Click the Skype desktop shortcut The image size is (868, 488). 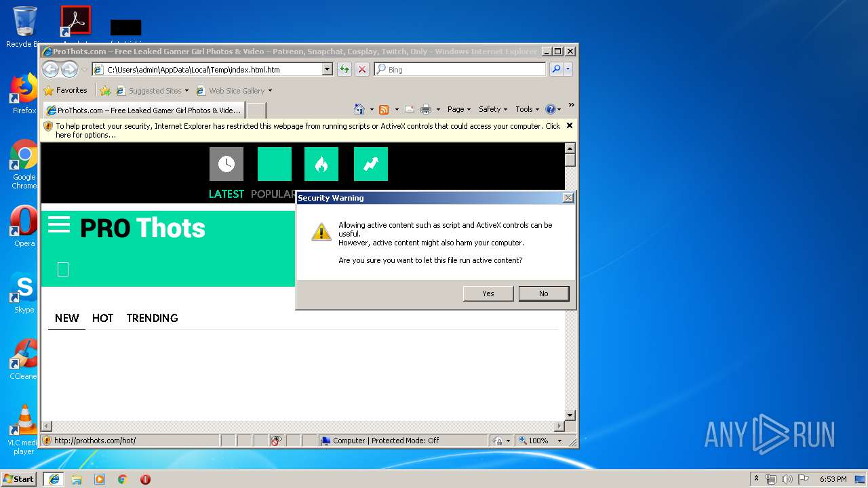click(x=24, y=293)
